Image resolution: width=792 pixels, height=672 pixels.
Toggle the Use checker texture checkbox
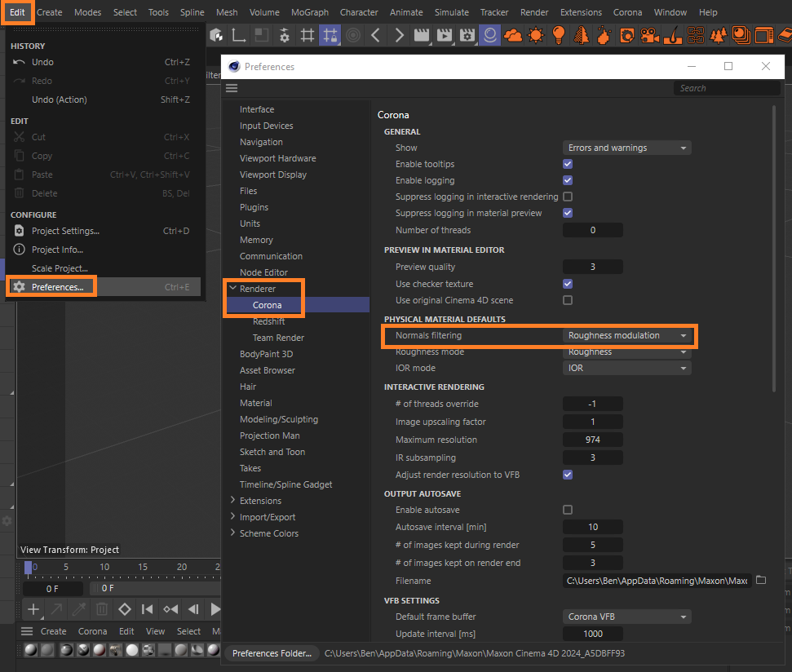coord(568,284)
